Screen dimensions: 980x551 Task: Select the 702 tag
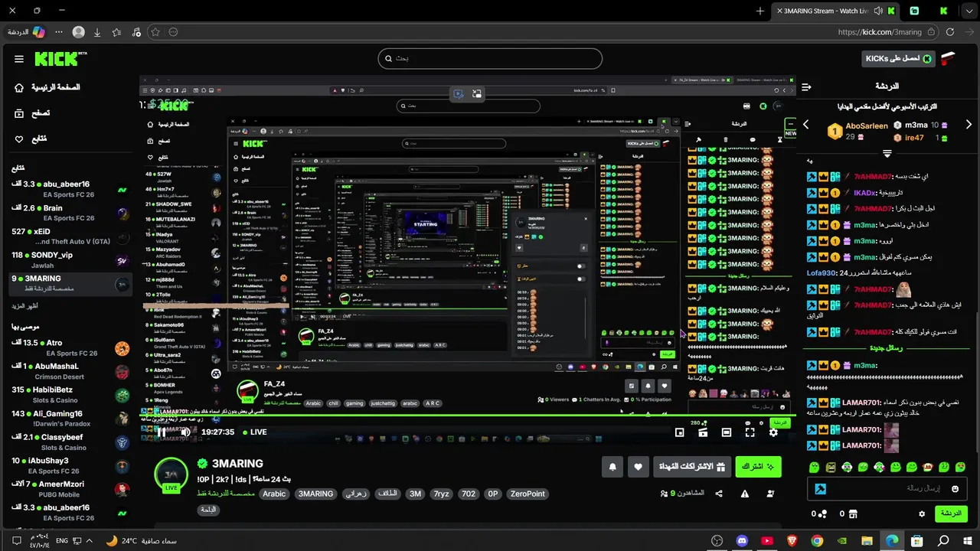coord(468,494)
